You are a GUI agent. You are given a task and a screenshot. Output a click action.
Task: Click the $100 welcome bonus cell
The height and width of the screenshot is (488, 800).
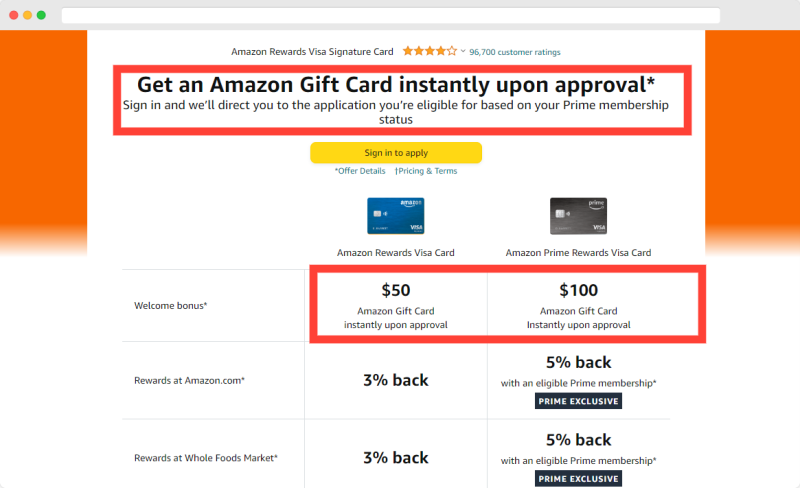(579, 305)
